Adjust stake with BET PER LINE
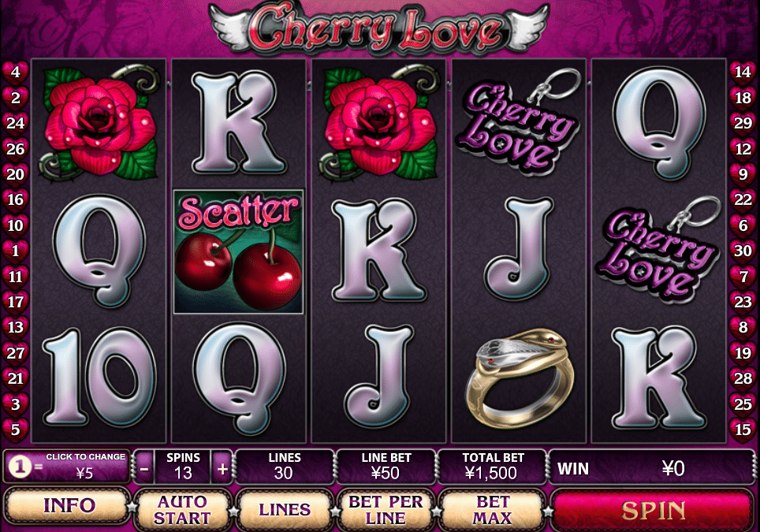The image size is (760, 532). coord(386,509)
